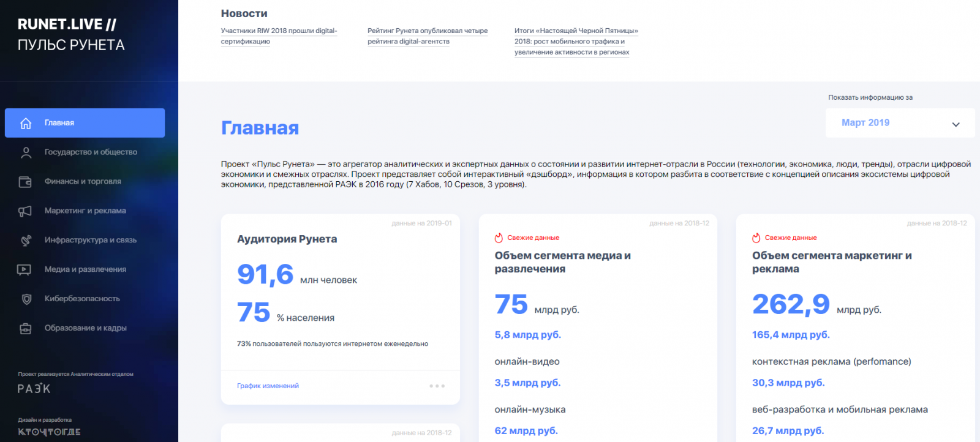Open the three-dots menu on Аудитория Рунета card
The height and width of the screenshot is (442, 980).
click(x=437, y=386)
